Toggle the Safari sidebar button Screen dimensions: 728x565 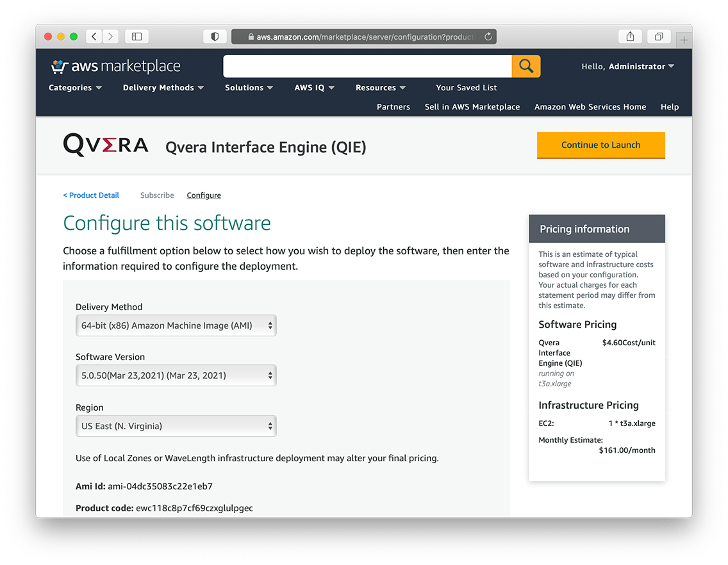tap(136, 37)
